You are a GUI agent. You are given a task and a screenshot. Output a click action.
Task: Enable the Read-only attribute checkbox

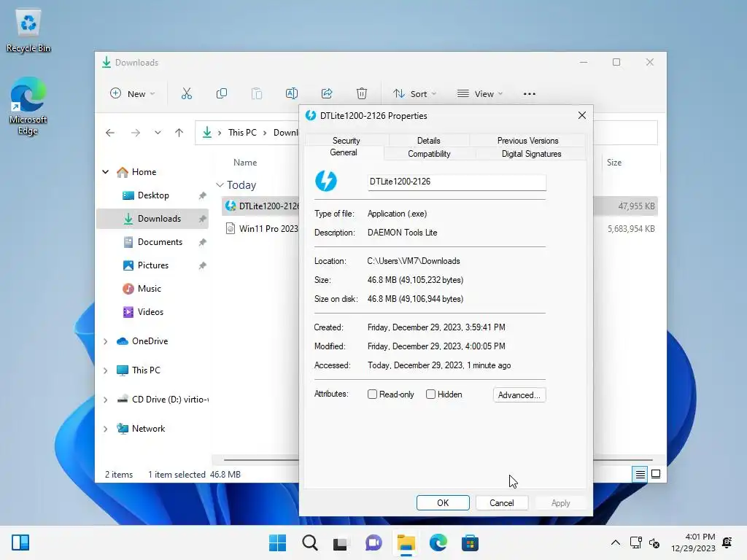tap(373, 394)
